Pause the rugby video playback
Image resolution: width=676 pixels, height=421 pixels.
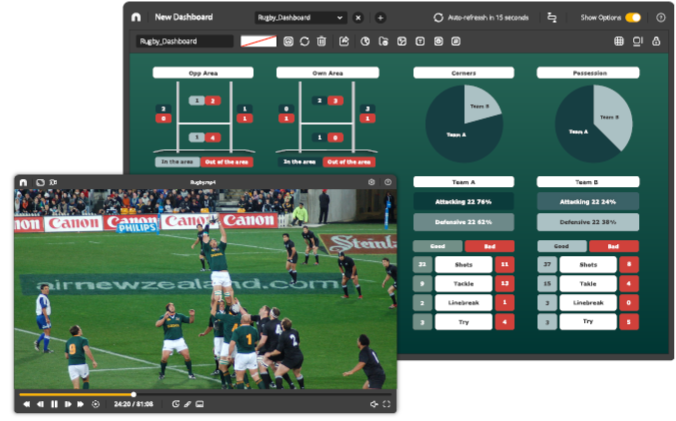pyautogui.click(x=54, y=404)
